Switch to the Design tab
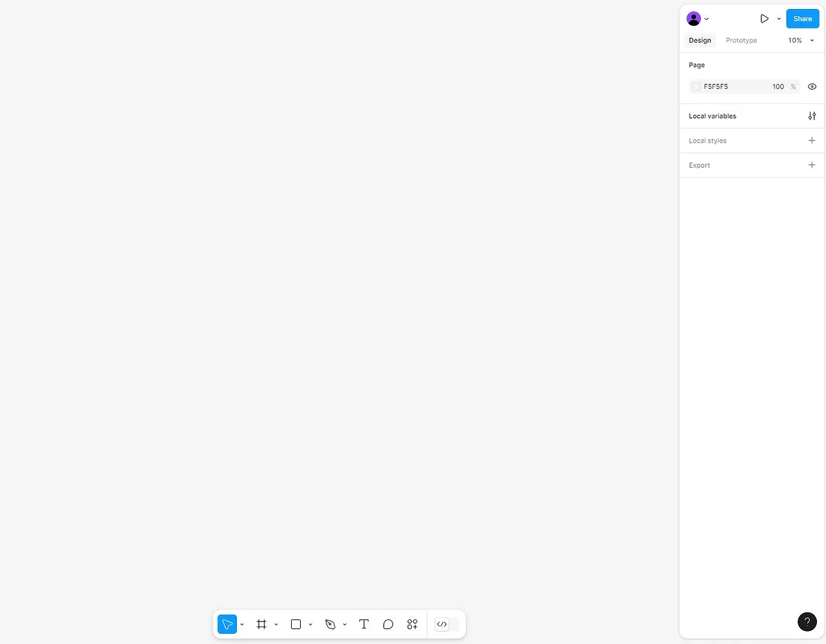This screenshot has height=644, width=826. coord(700,40)
